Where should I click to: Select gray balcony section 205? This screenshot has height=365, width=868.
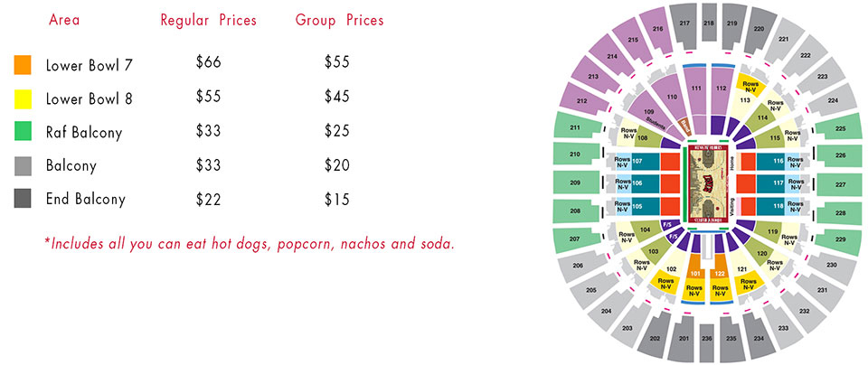click(592, 290)
